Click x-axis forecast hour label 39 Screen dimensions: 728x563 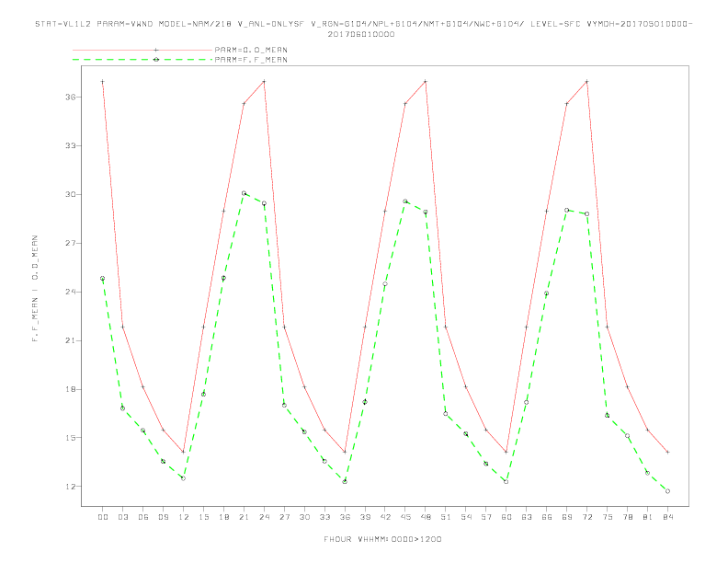pyautogui.click(x=365, y=517)
